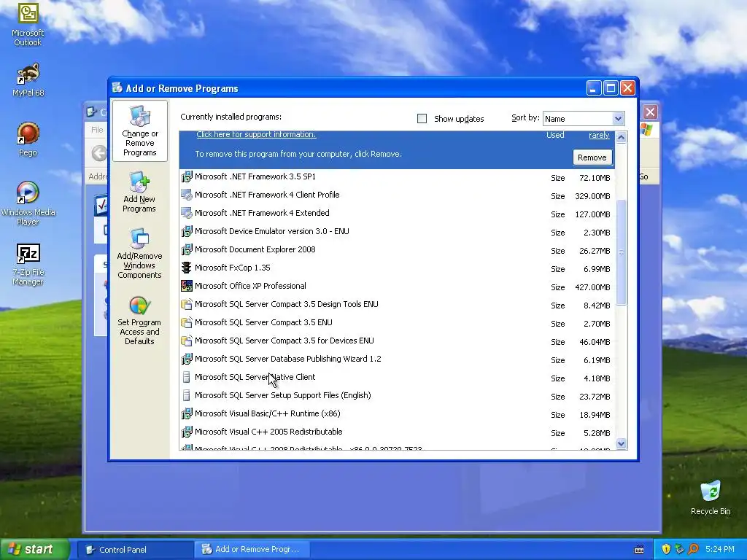Click icon of SQL Server Database Publishing Wizard
This screenshot has width=747, height=560.
coord(187,359)
